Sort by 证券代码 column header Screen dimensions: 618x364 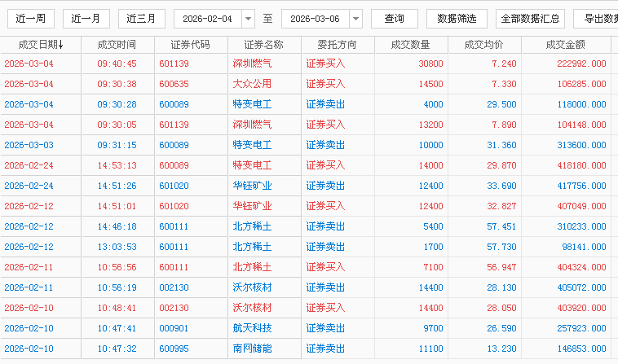191,45
